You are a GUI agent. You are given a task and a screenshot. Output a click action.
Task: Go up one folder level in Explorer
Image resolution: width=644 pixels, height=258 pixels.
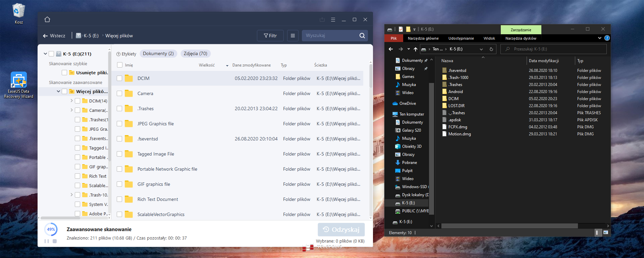[416, 49]
